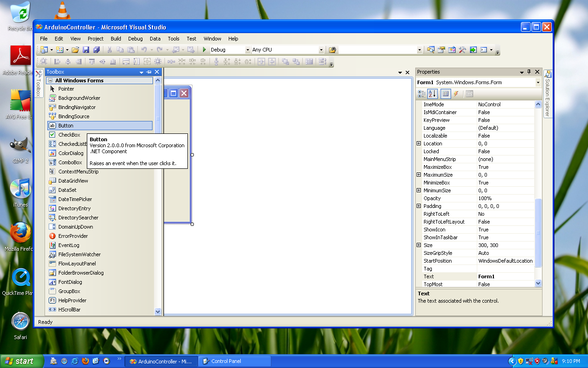
Task: Select the DataGridView control in Toolbox
Action: [100, 181]
